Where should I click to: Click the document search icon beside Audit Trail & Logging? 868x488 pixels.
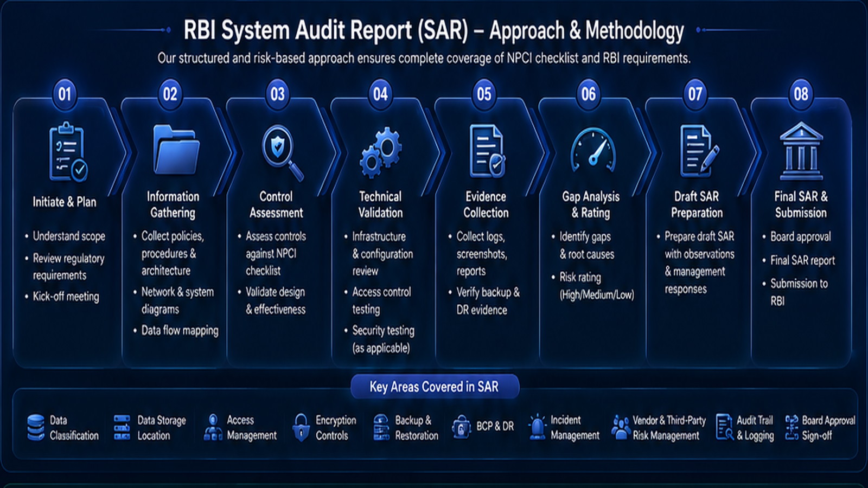click(x=724, y=427)
